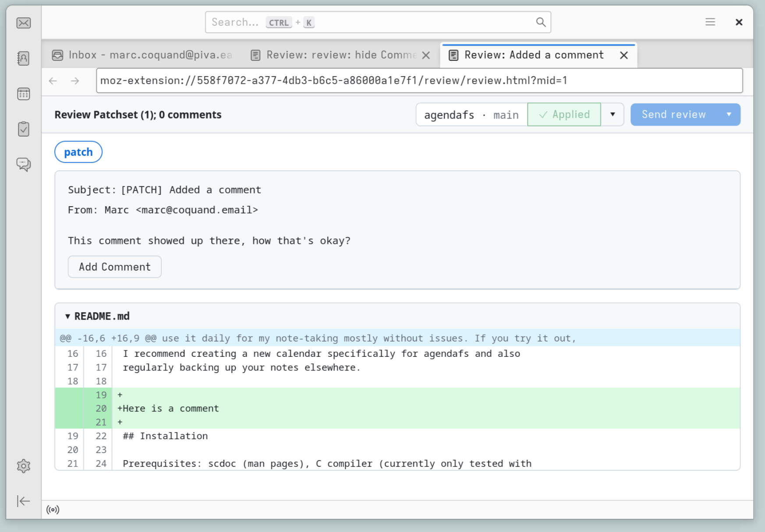Image resolution: width=765 pixels, height=532 pixels.
Task: Close the 'Review: review: hide Comme' tab
Action: [x=426, y=55]
